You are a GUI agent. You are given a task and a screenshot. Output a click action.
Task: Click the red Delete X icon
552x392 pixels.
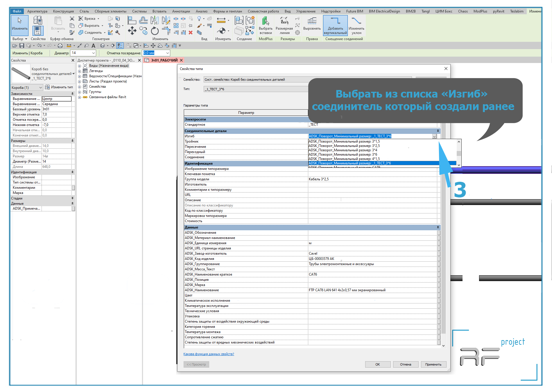(191, 33)
